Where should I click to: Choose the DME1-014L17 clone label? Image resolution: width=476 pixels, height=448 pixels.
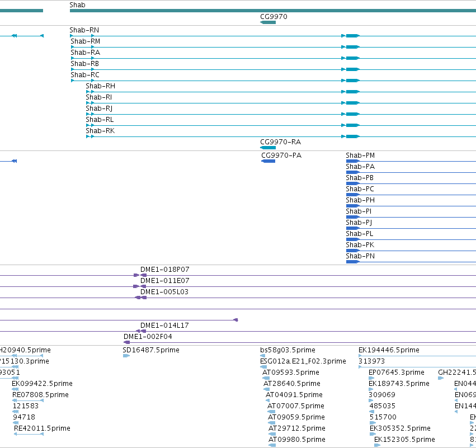point(164,326)
